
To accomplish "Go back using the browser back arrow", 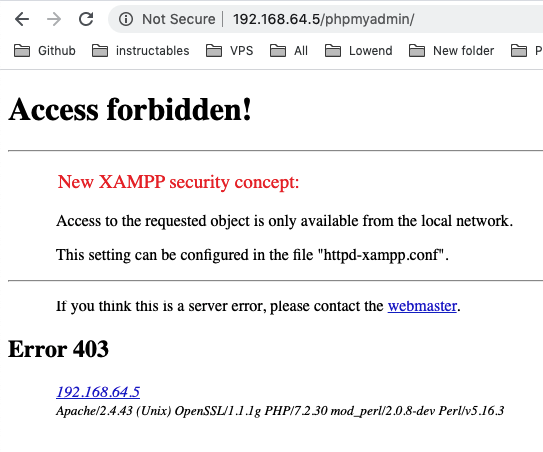I will click(22, 19).
